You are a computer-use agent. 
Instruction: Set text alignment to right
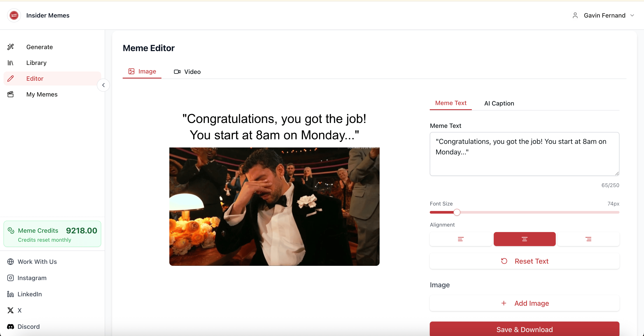[x=588, y=239]
